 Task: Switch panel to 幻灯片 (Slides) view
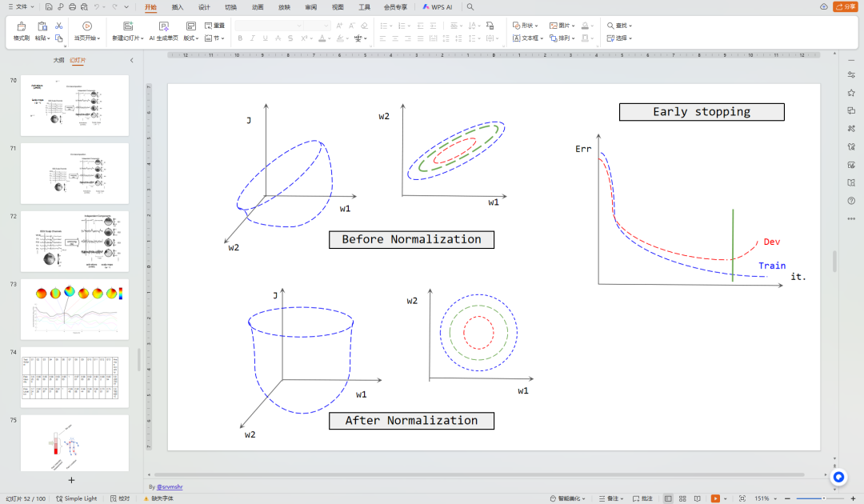[78, 60]
